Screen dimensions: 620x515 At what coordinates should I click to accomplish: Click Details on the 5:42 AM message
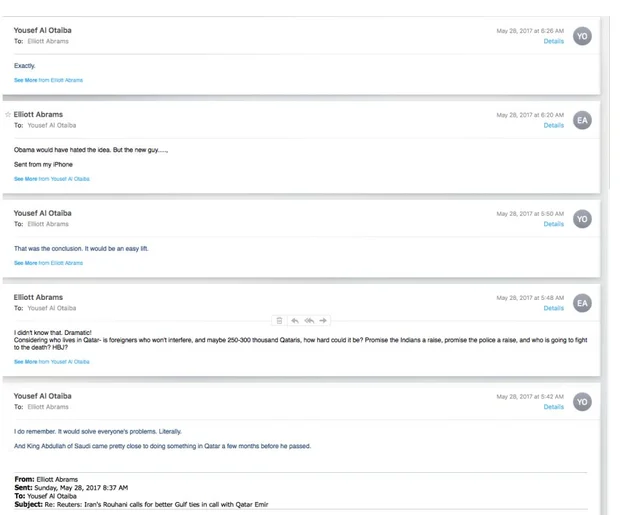(553, 407)
